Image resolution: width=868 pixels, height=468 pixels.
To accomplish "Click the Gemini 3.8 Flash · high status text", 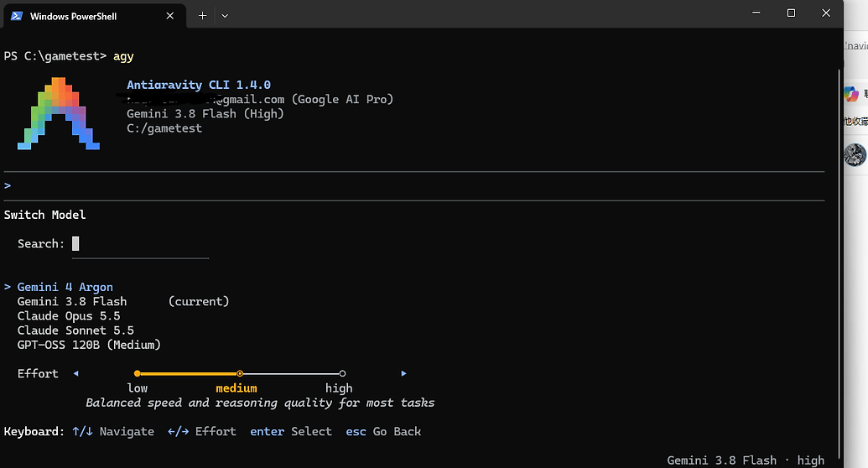I will (x=746, y=460).
